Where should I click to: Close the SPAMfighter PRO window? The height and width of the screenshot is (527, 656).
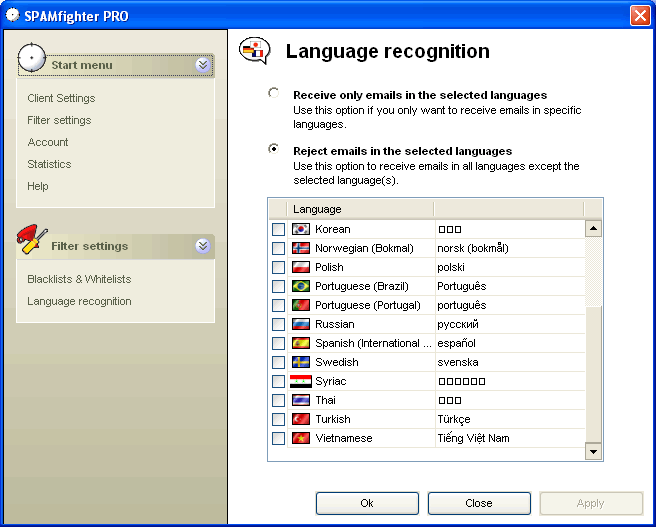[640, 15]
